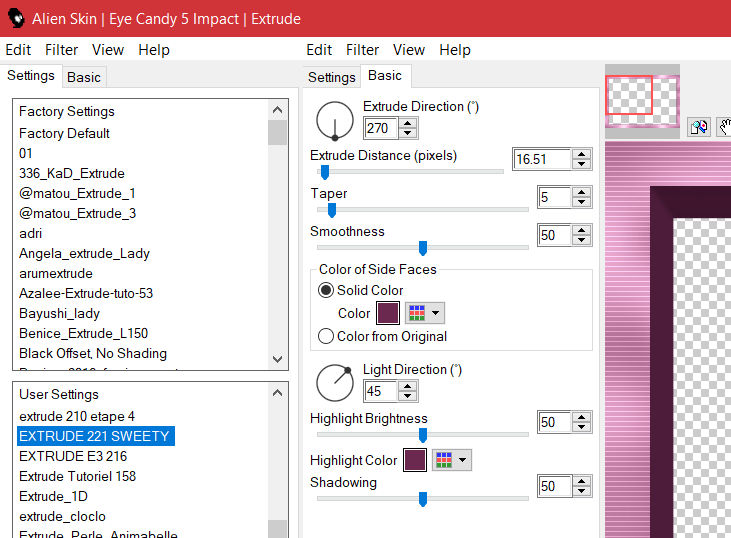Open the highlight color palette grid

pos(444,460)
